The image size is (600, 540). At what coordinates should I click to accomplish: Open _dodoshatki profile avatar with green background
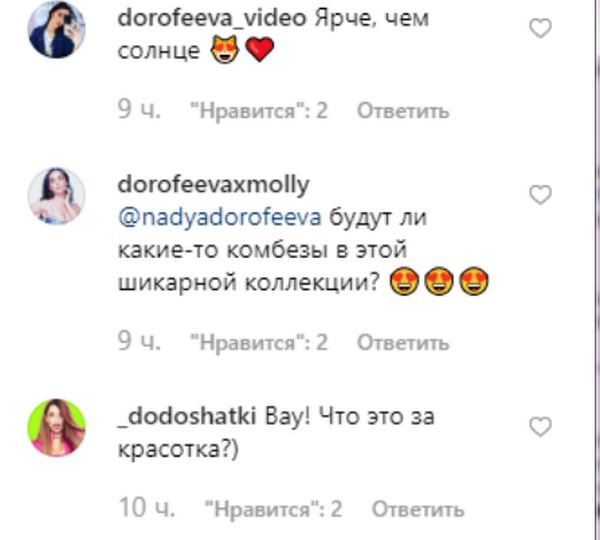(x=57, y=427)
